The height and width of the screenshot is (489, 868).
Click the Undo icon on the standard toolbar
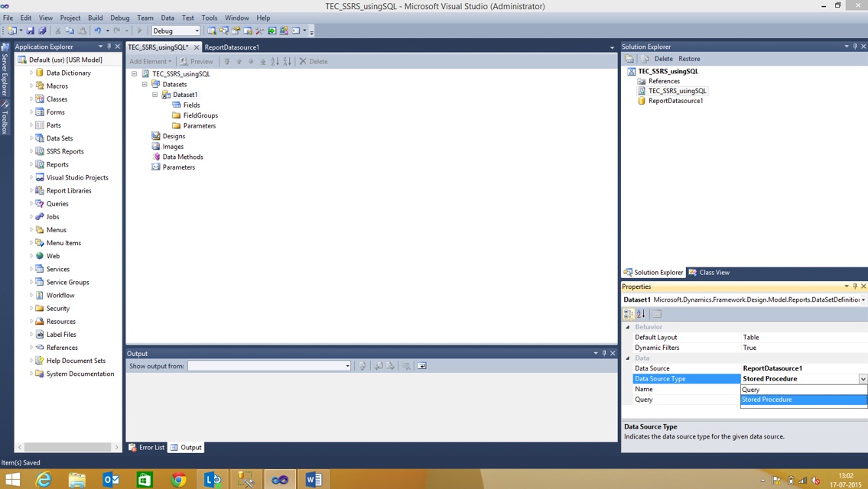click(96, 31)
